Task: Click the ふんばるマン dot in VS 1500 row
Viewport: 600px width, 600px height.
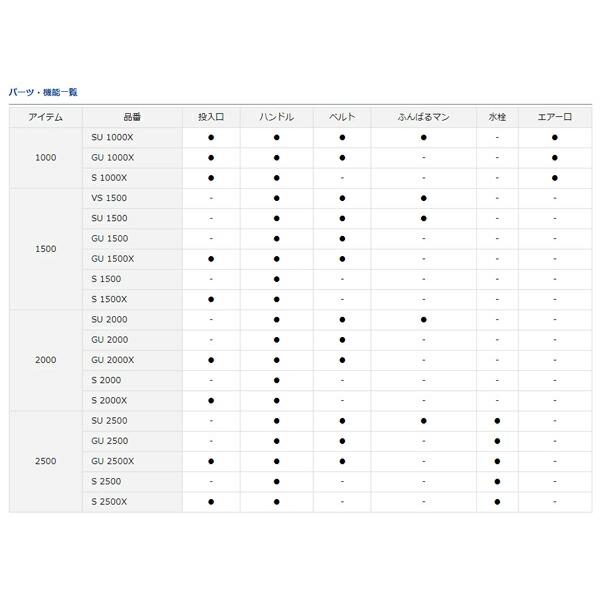Action: tap(423, 198)
